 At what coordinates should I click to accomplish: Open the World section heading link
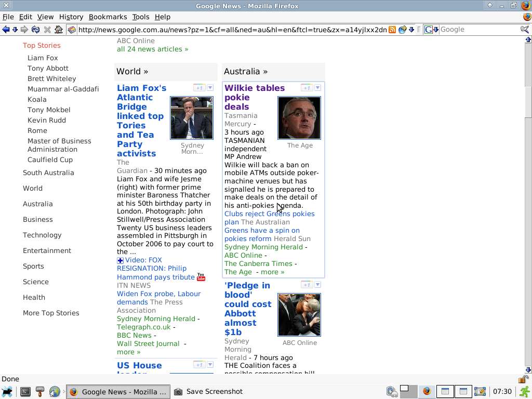[132, 72]
